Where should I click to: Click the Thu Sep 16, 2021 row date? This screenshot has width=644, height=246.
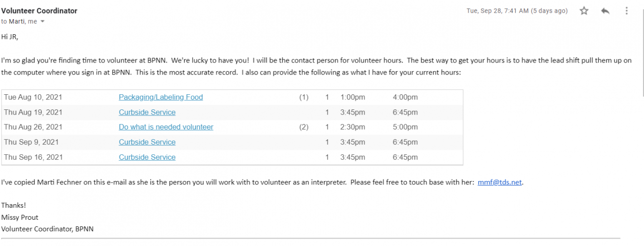coord(33,157)
